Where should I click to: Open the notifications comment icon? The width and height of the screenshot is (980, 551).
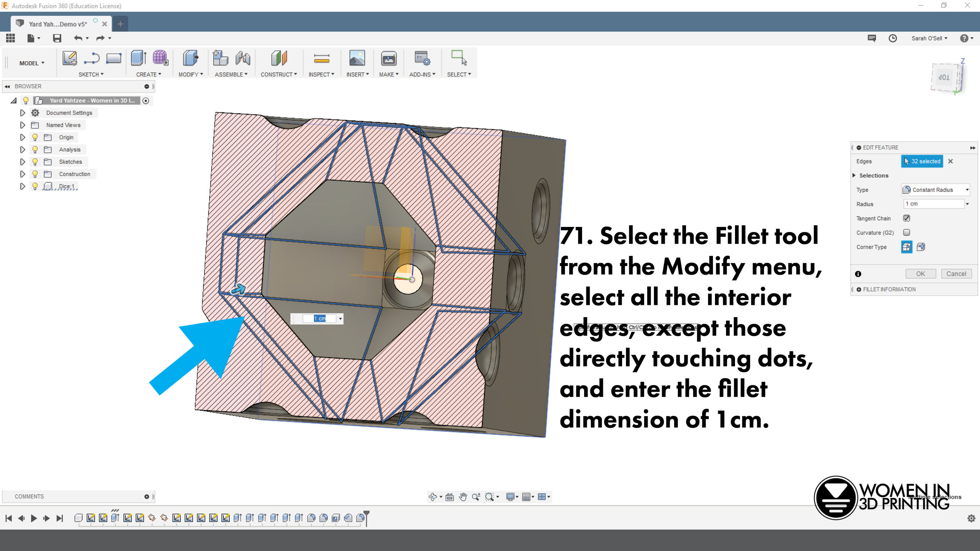tap(872, 38)
